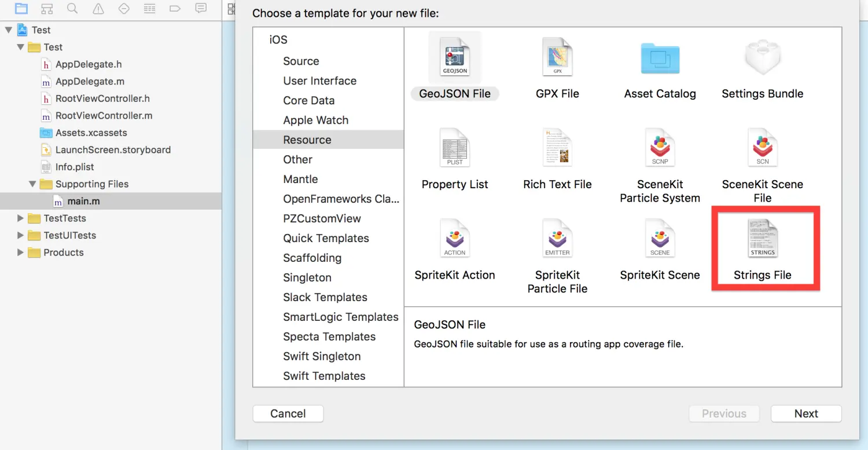Click the Previous button
868x450 pixels.
[724, 414]
